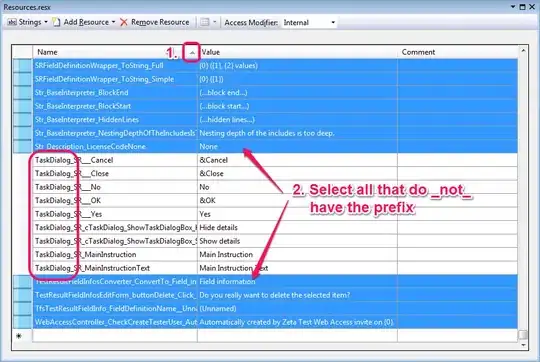The width and height of the screenshot is (540, 362).
Task: Click the empty new row name cell
Action: coord(115,335)
